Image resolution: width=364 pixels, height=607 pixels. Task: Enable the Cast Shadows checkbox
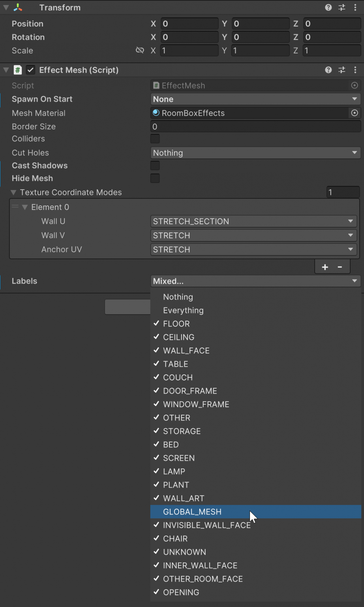pyautogui.click(x=155, y=166)
